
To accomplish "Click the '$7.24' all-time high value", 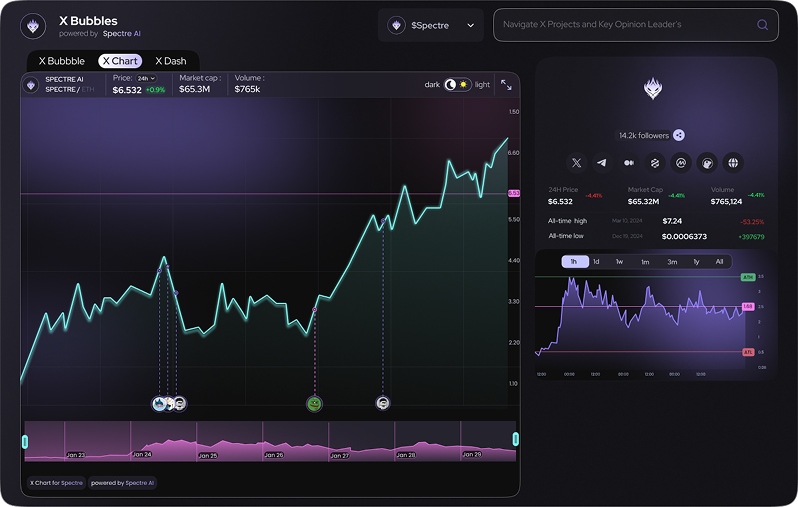I will 672,221.
